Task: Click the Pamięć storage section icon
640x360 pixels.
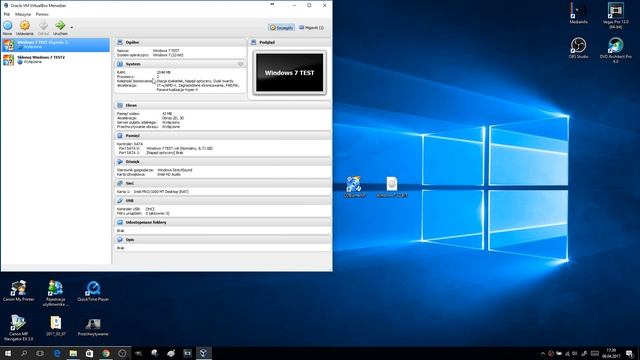Action: [x=120, y=136]
